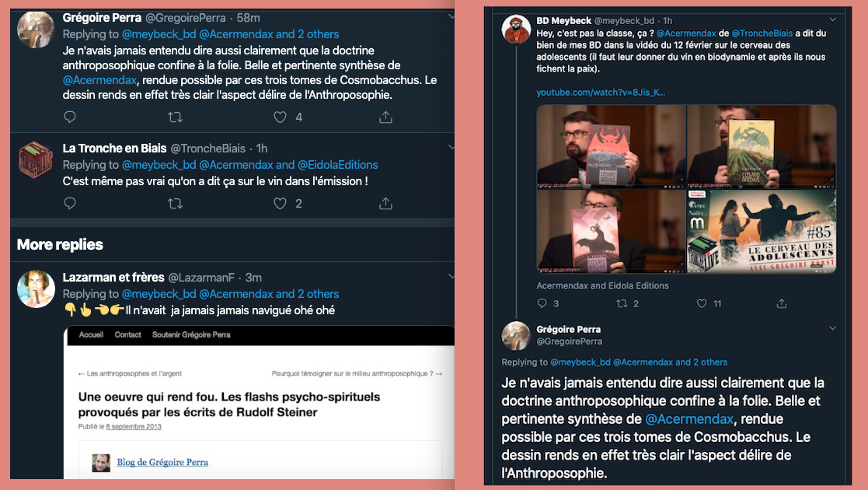
Task: Reply to the La Tronche en Biais tweet
Action: [x=70, y=204]
